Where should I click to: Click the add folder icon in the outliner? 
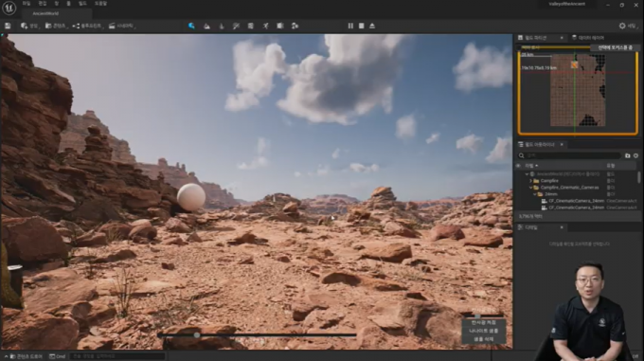(x=628, y=155)
